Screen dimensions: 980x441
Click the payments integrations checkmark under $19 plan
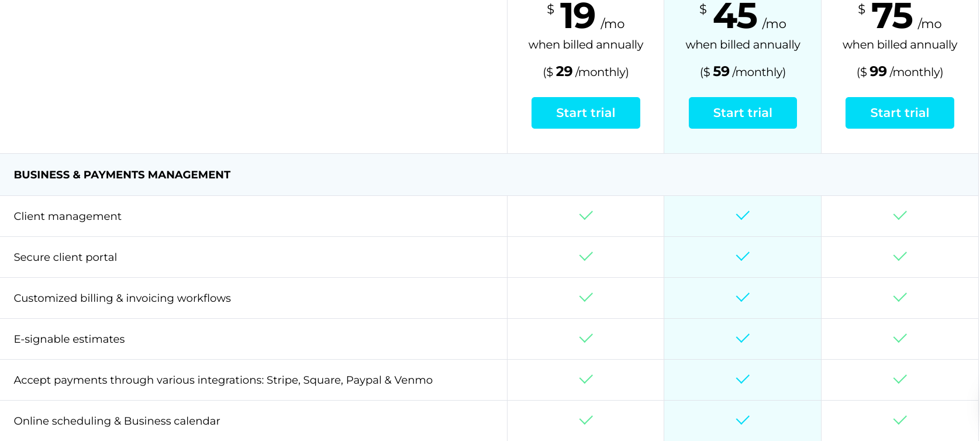point(585,380)
